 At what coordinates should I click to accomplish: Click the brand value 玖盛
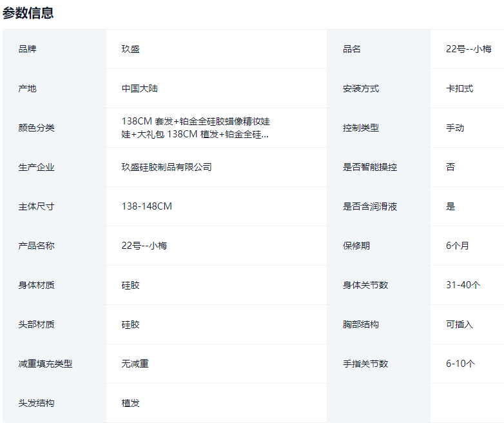point(130,49)
